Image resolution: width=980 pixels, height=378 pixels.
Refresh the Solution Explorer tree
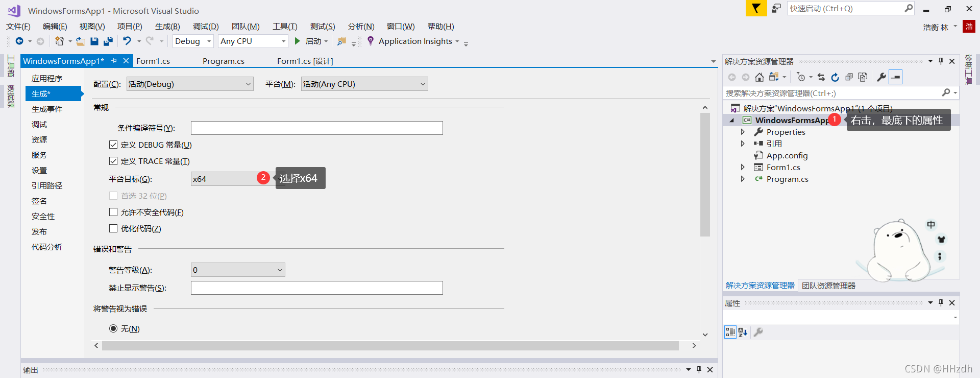(x=835, y=77)
